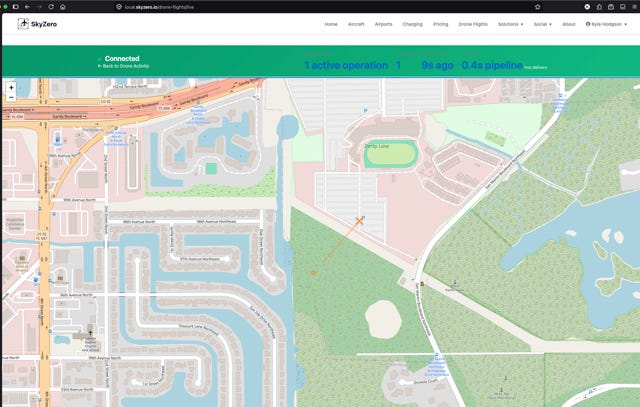Screen dimensions: 640x407
Task: Open the Charging nav item
Action: [x=413, y=24]
